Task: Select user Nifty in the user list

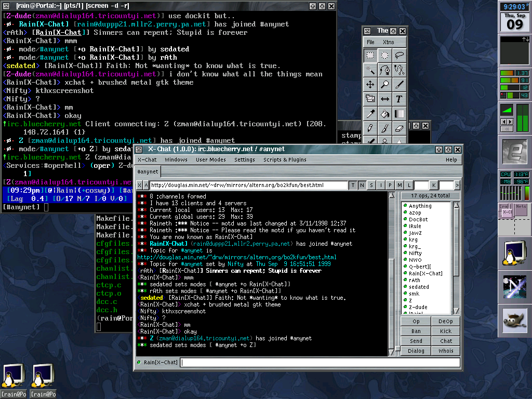Action: click(415, 253)
